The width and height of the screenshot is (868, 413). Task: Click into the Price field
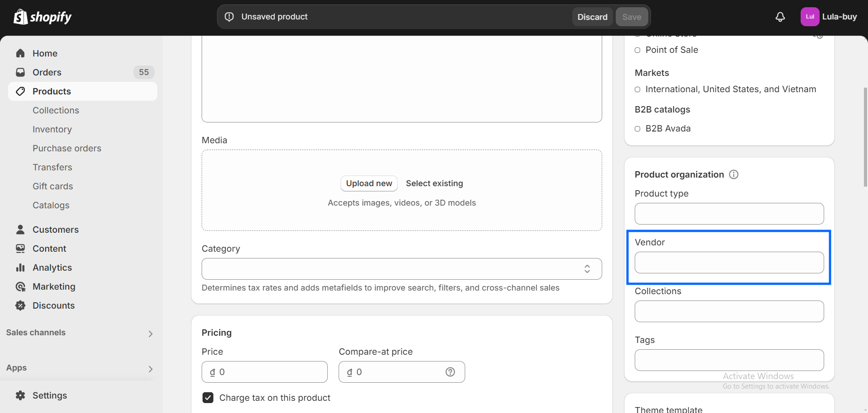pyautogui.click(x=264, y=372)
